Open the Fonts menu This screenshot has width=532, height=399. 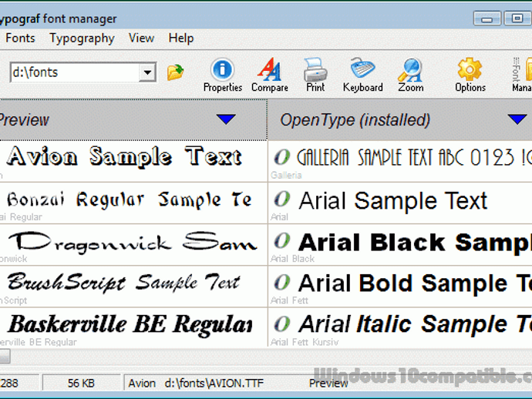(x=20, y=38)
